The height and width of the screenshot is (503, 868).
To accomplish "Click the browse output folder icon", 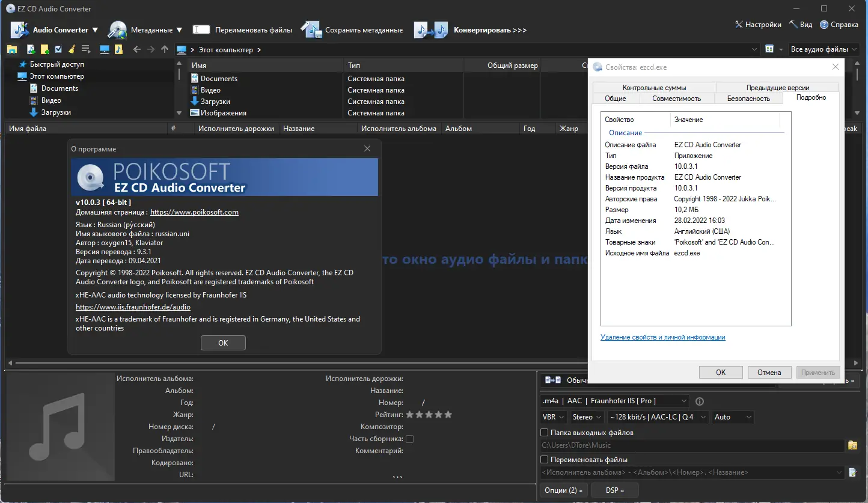I will click(x=852, y=445).
